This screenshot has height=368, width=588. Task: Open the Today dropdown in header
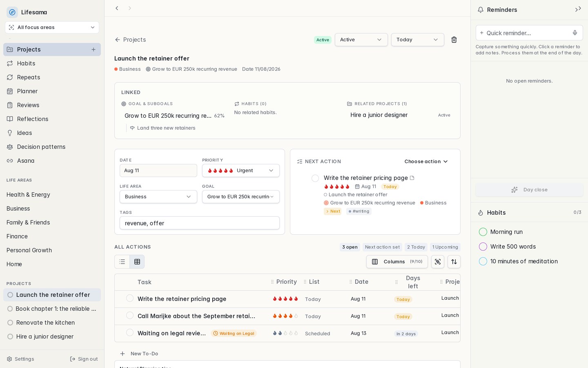pyautogui.click(x=418, y=40)
